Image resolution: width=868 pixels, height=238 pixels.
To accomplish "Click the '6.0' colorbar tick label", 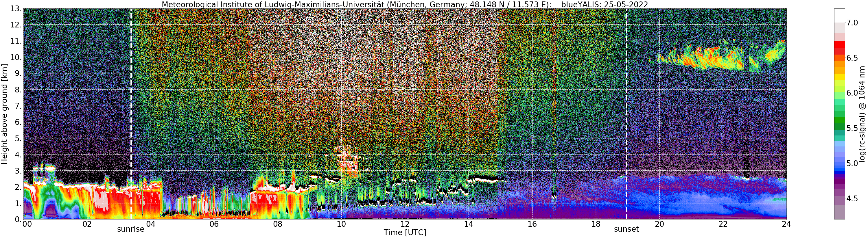I will coord(852,93).
